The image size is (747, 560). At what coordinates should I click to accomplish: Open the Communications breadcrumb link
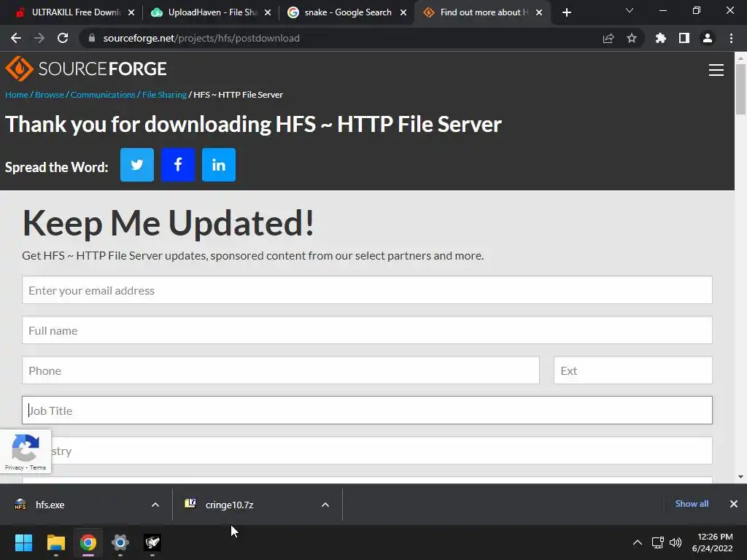pyautogui.click(x=103, y=94)
